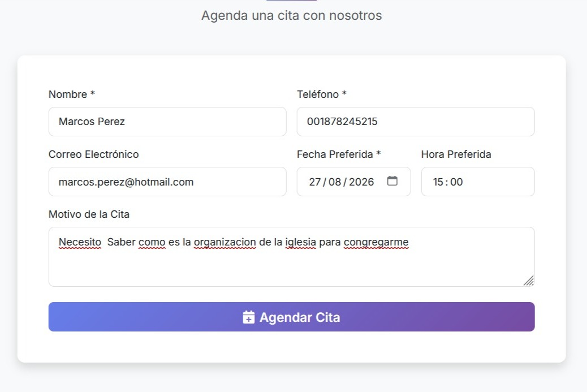Click the Motivo de la Cita label

89,214
